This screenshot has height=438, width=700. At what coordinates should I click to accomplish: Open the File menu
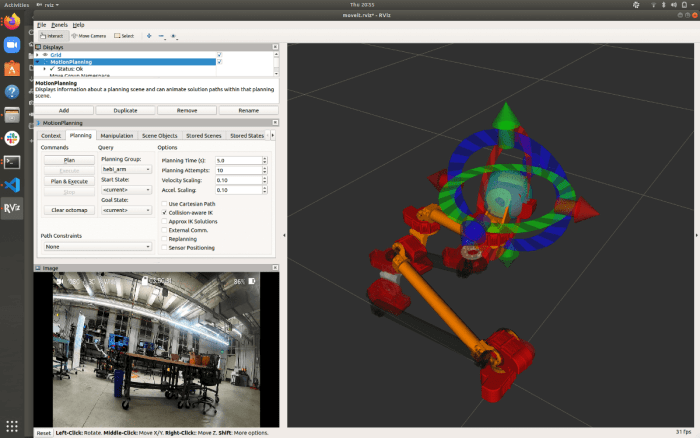click(42, 25)
